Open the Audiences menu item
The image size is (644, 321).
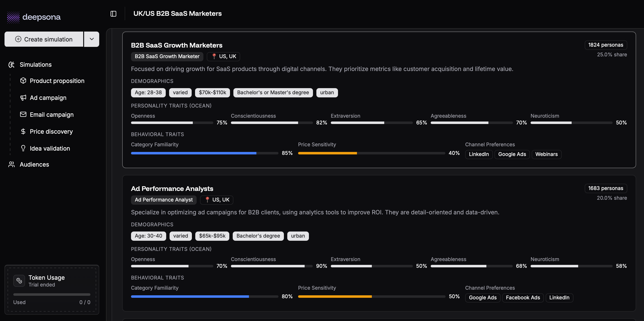pos(34,165)
